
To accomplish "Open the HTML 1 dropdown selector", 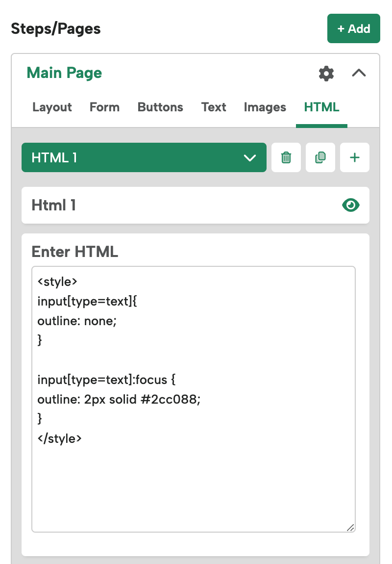I will pyautogui.click(x=144, y=157).
